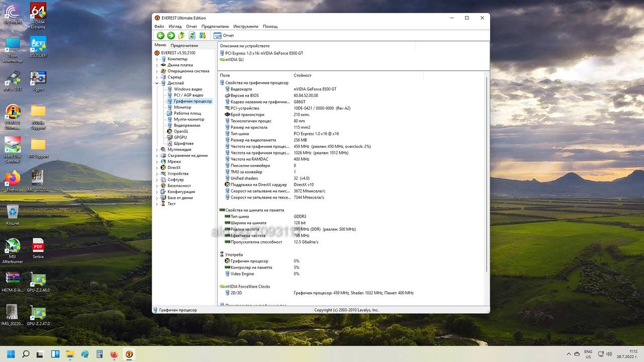Viewport: 644px width, 362px height.
Task: Expand the Дънна платка tree node
Action: coord(156,65)
